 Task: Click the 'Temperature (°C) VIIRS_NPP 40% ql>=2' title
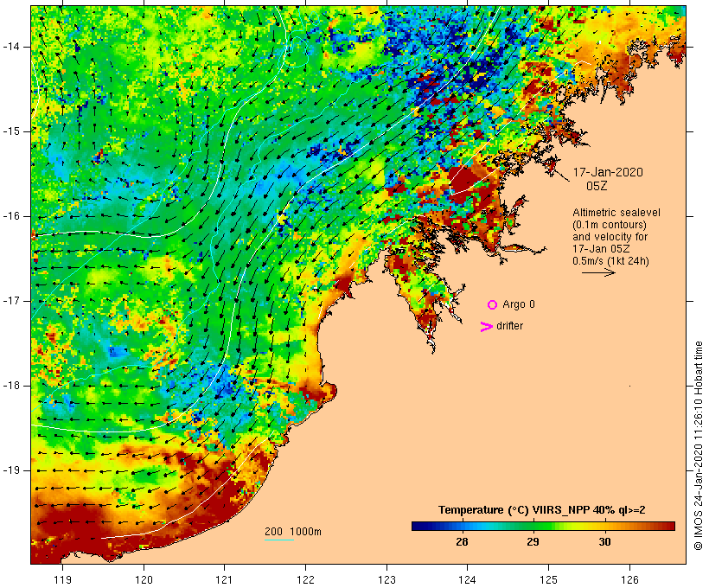[x=542, y=510]
